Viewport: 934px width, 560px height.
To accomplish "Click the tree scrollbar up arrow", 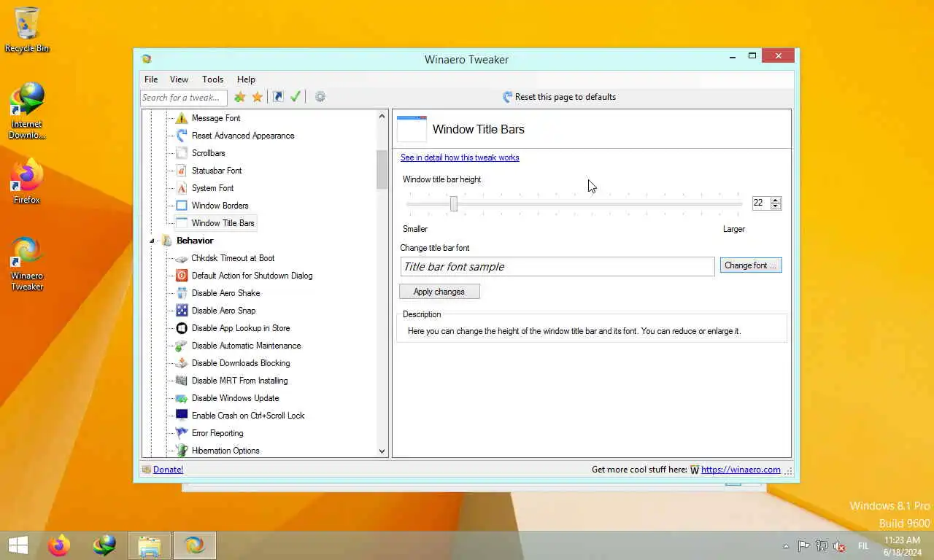I will tap(382, 116).
